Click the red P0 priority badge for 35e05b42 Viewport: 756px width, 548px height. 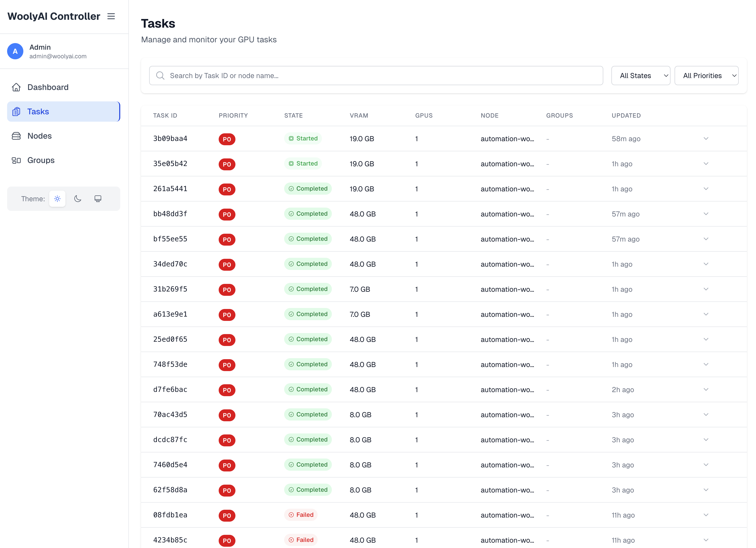point(227,164)
